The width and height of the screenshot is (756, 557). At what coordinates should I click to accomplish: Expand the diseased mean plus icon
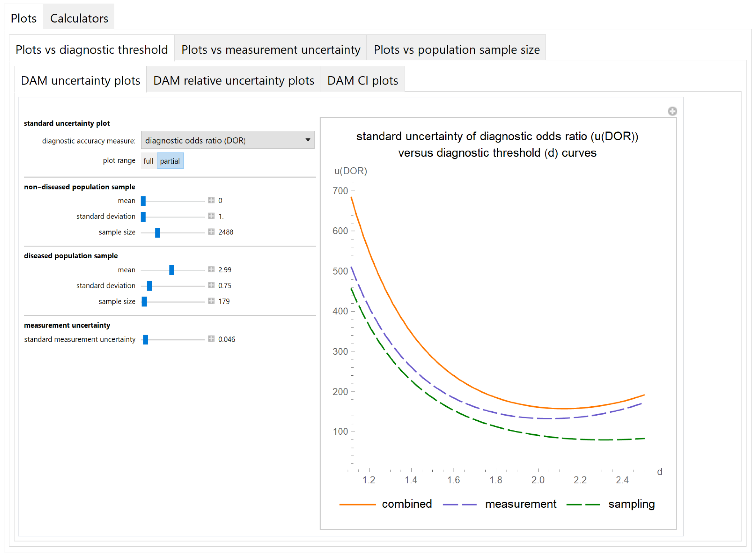tap(211, 269)
